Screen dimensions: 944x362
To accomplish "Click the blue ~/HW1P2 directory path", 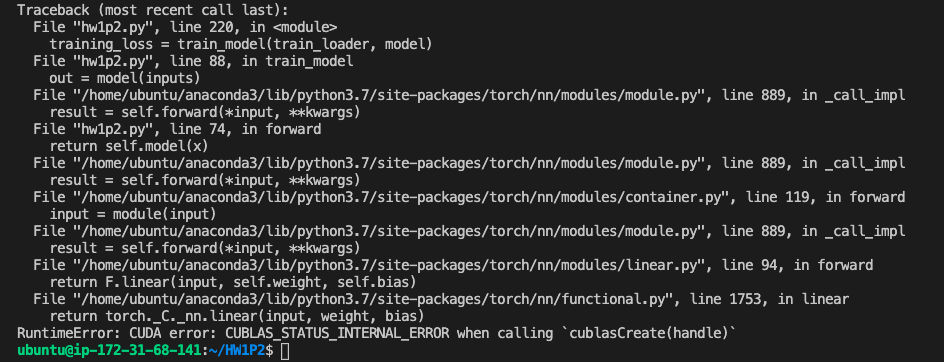I will click(x=237, y=351).
